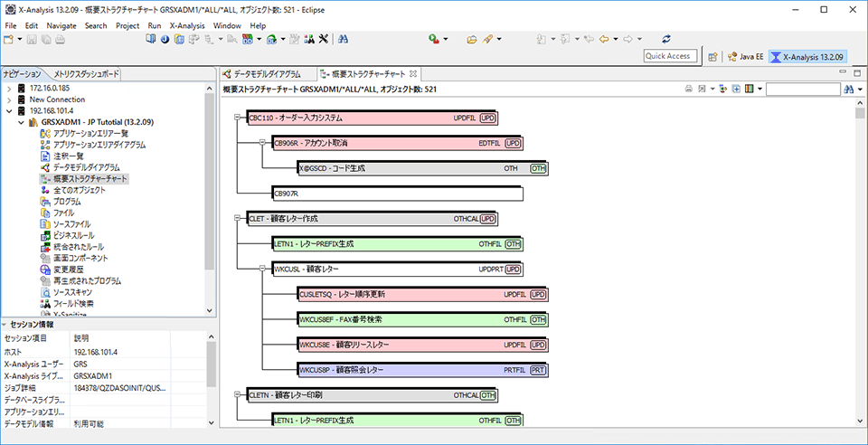Click the tree layout icon in chart toolbar
868x445 pixels.
point(723,89)
